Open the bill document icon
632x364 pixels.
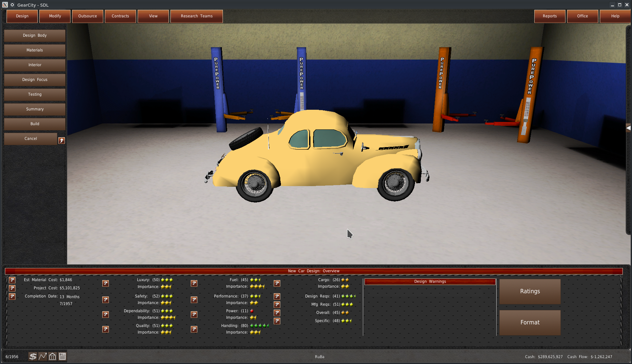pyautogui.click(x=62, y=356)
